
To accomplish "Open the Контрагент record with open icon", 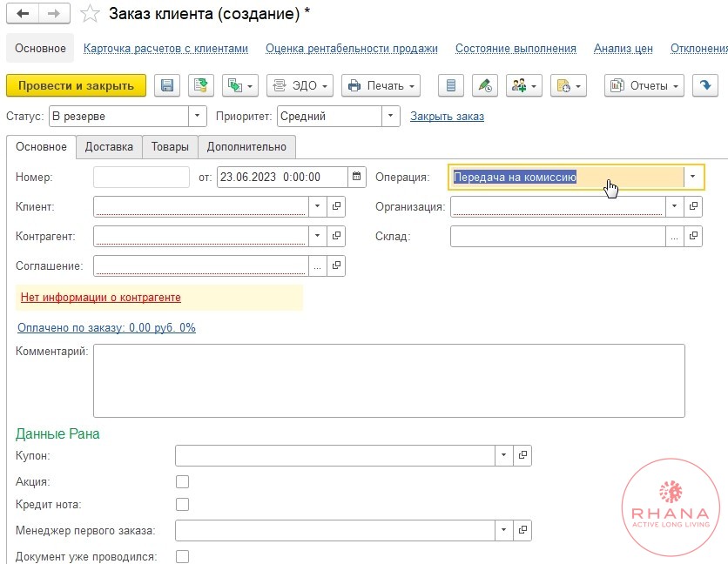I will coord(336,236).
